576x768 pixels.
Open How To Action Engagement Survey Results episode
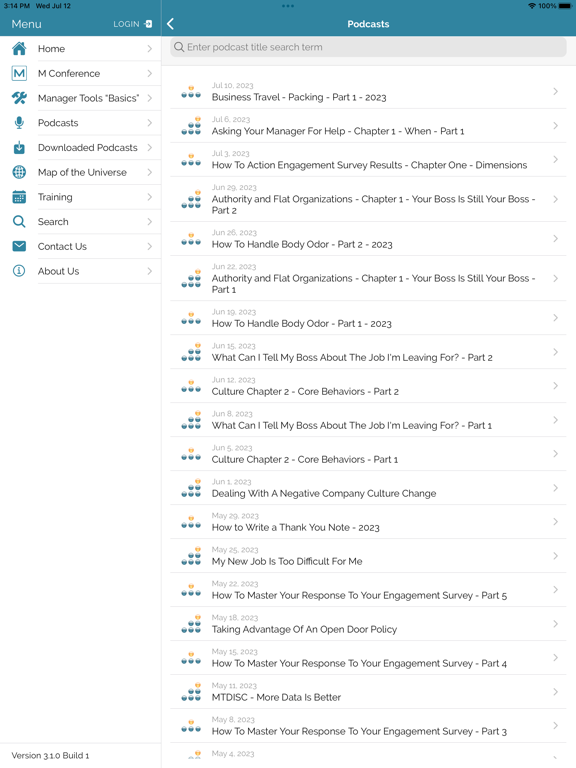[x=368, y=160]
